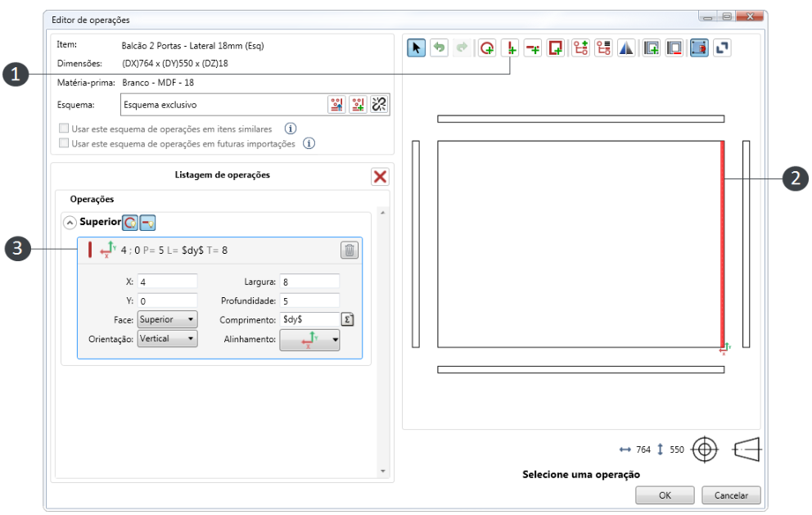Add a horizontal groove operation
The image size is (812, 515).
[532, 48]
